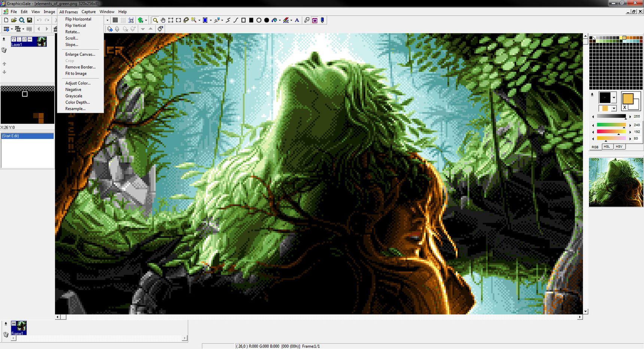Select the straight line tool
The height and width of the screenshot is (349, 644).
pos(228,20)
